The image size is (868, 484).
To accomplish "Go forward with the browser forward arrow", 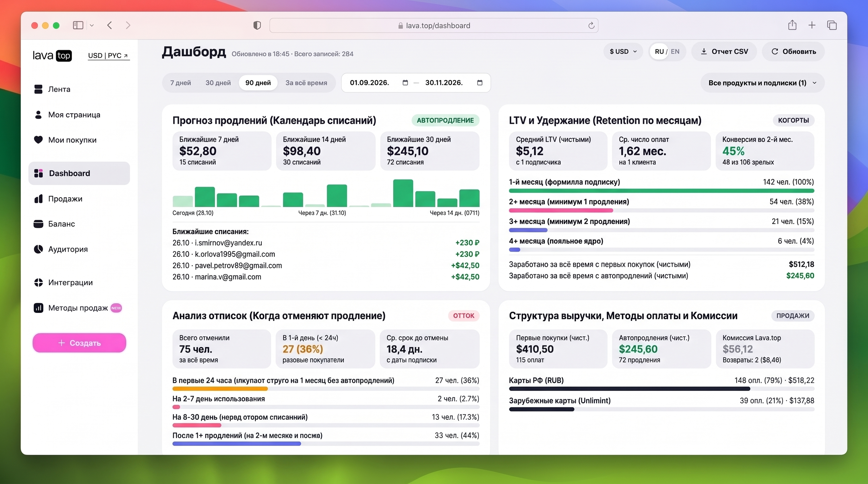I will point(128,25).
